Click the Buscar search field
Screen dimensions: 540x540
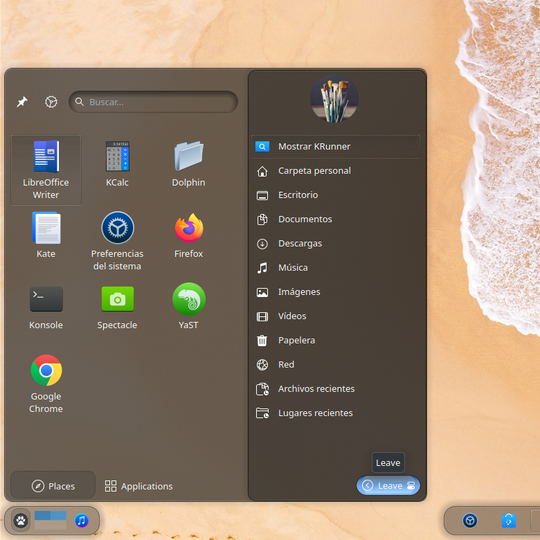coord(153,102)
